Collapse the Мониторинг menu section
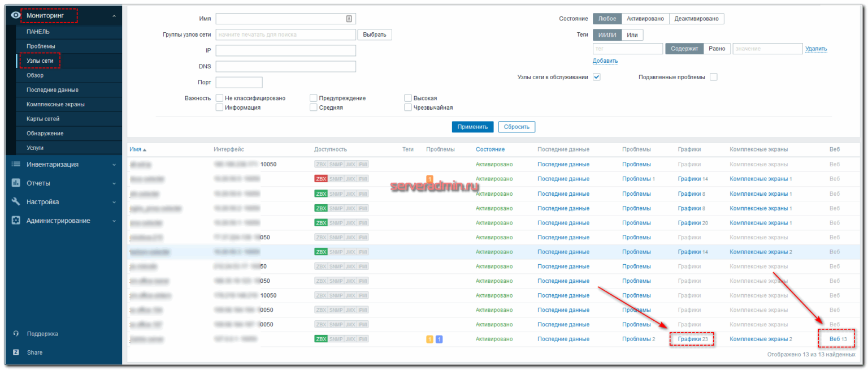The height and width of the screenshot is (370, 868). pos(114,15)
